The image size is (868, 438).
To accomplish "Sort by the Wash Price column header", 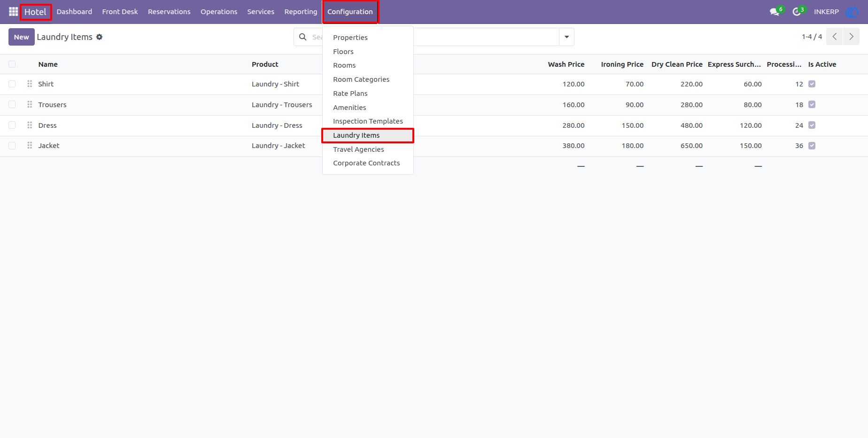I will point(566,64).
